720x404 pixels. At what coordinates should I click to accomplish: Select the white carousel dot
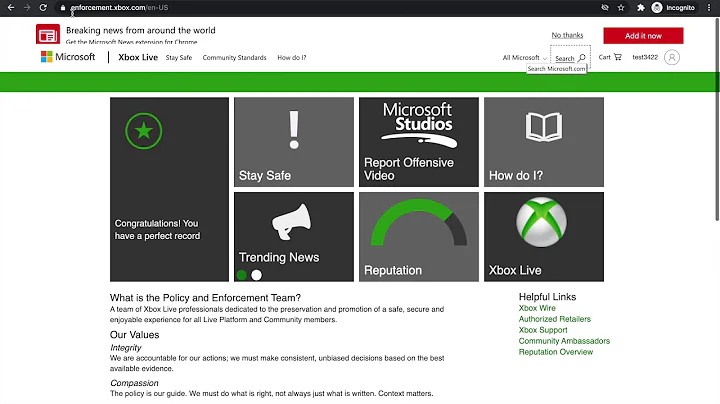coord(256,275)
